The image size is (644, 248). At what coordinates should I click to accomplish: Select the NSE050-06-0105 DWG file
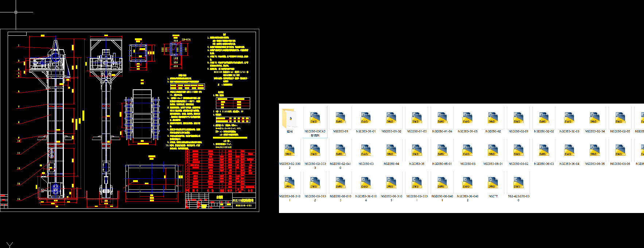[x=391, y=187]
